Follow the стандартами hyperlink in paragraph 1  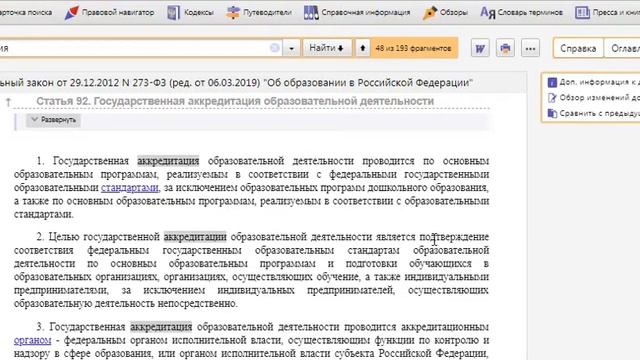point(130,188)
